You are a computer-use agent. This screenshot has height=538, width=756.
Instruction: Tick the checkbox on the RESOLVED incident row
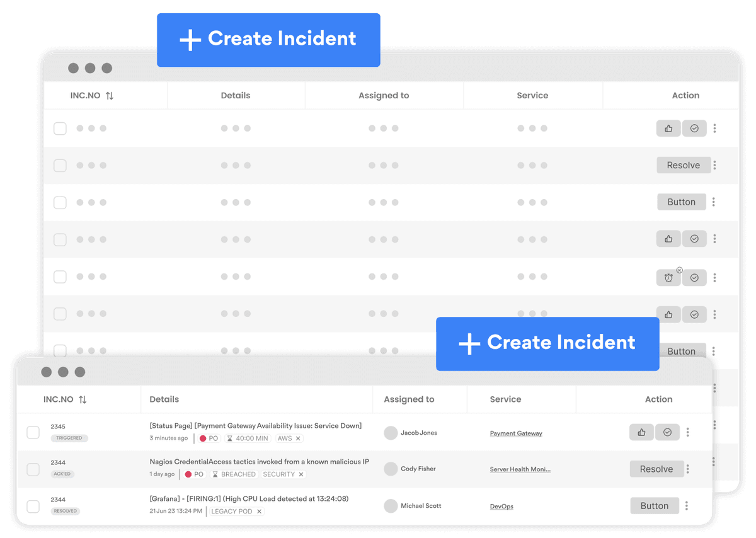point(33,505)
